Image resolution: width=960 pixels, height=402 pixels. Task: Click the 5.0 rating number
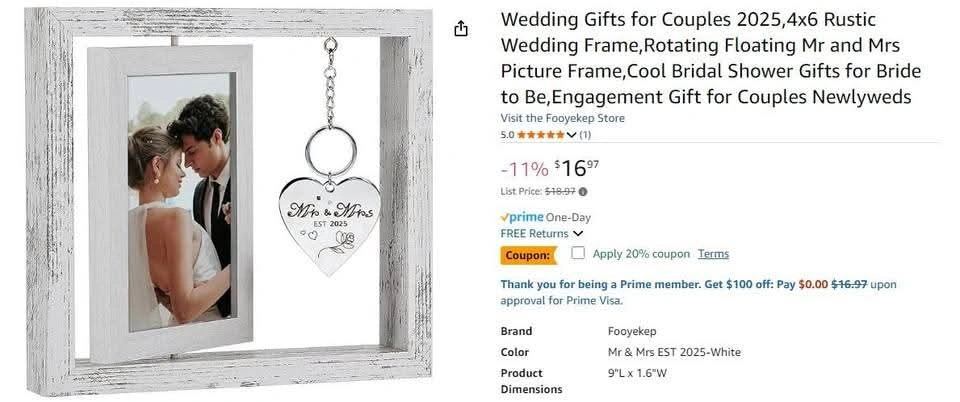(508, 135)
